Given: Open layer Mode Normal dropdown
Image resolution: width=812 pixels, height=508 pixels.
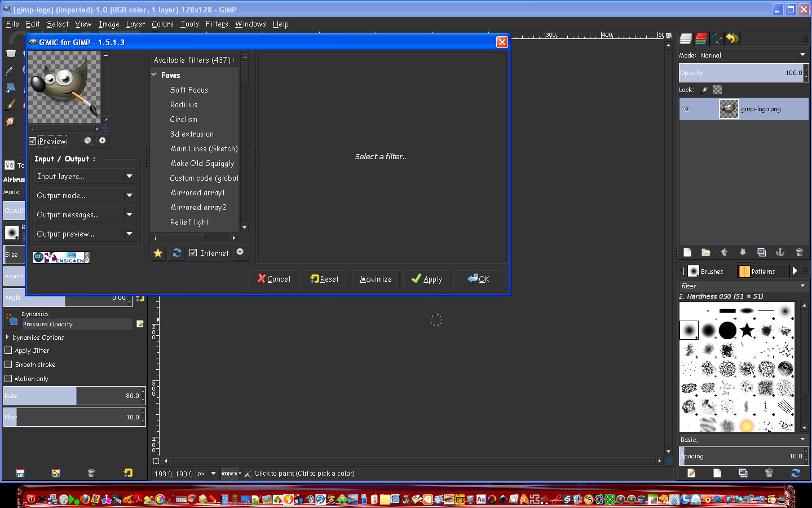Looking at the screenshot, I should tap(752, 55).
